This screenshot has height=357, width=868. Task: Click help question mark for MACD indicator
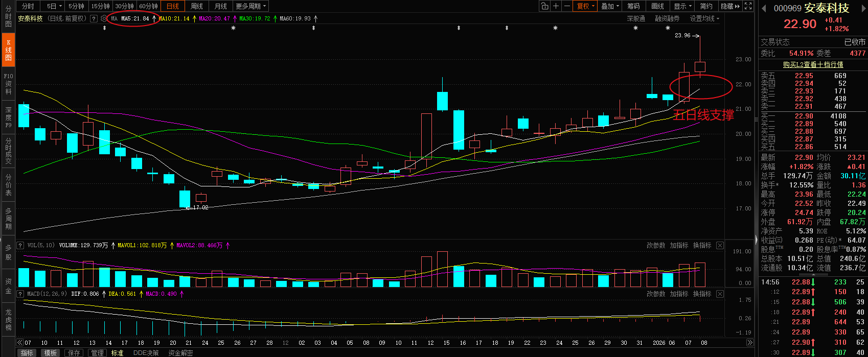pyautogui.click(x=20, y=294)
